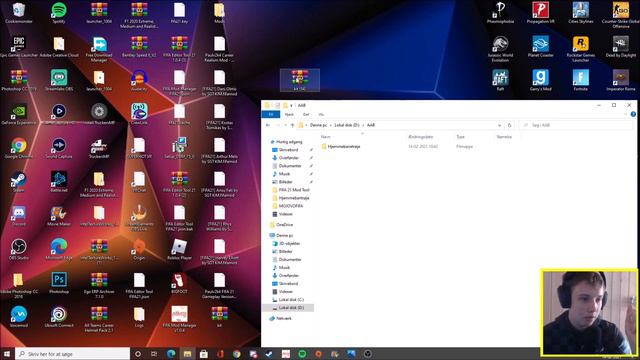Image resolution: width=640 pixels, height=360 pixels.
Task: Open Task View on the taskbar
Action: [x=154, y=354]
